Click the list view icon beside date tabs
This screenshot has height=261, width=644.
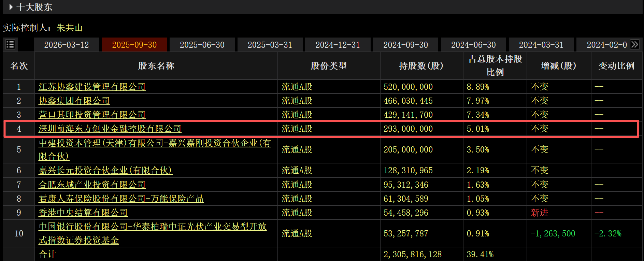[x=10, y=45]
